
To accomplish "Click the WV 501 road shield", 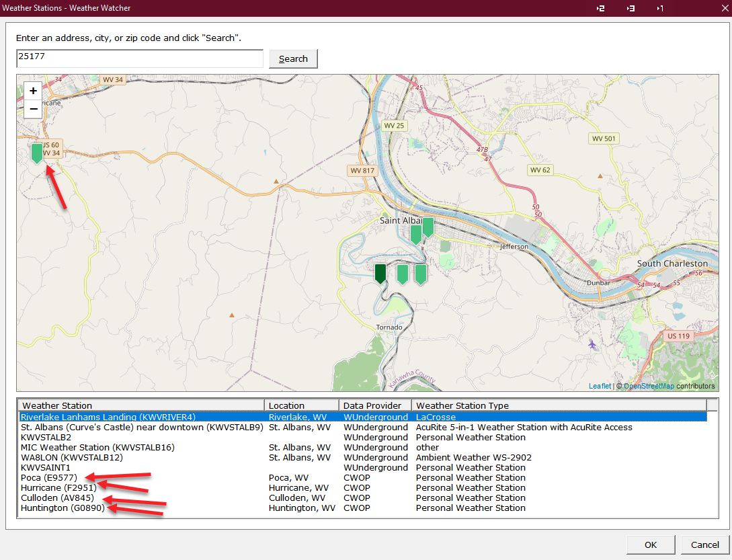I will click(604, 139).
